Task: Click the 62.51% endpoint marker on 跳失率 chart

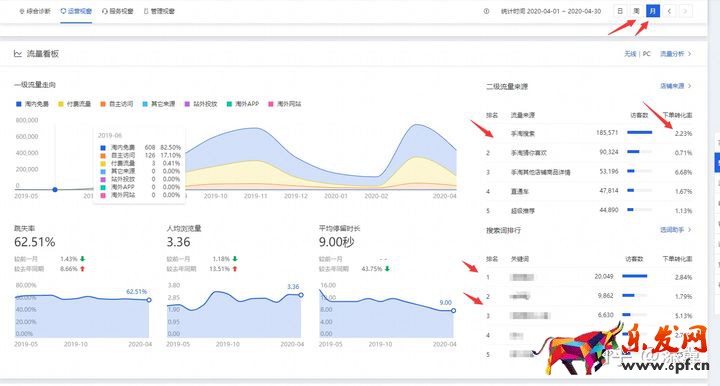Action: pos(149,300)
